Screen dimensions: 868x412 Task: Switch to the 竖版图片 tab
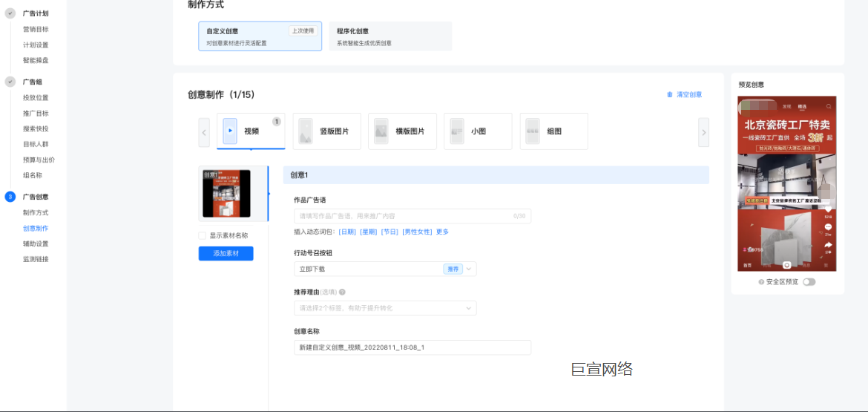pyautogui.click(x=326, y=131)
